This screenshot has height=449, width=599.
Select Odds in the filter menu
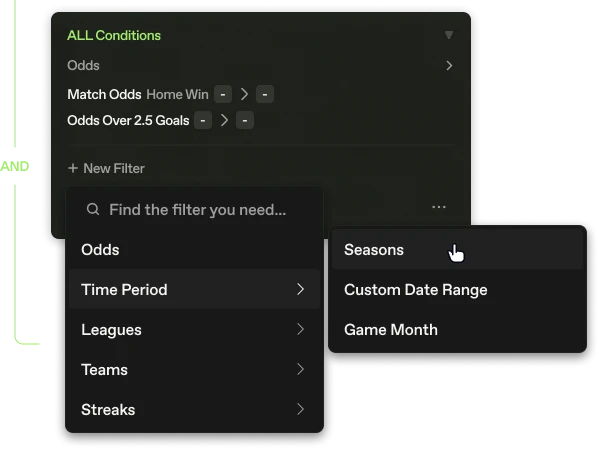point(100,250)
